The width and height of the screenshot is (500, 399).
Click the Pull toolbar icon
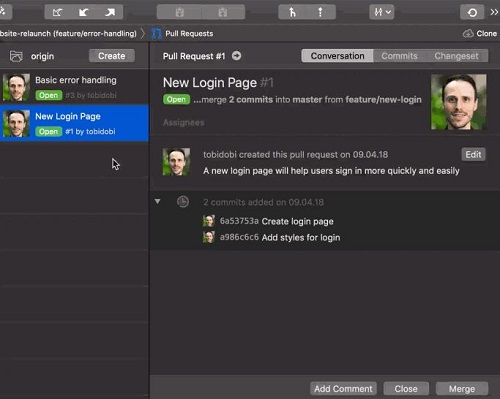click(83, 13)
